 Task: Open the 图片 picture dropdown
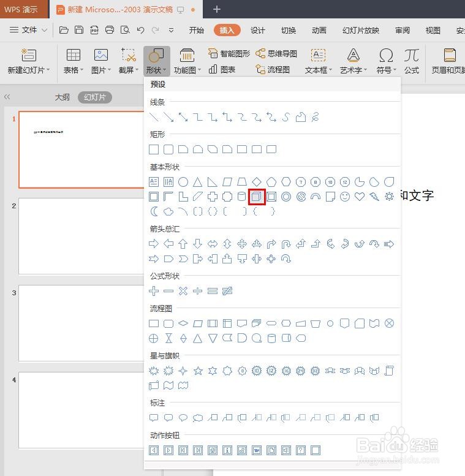(101, 61)
